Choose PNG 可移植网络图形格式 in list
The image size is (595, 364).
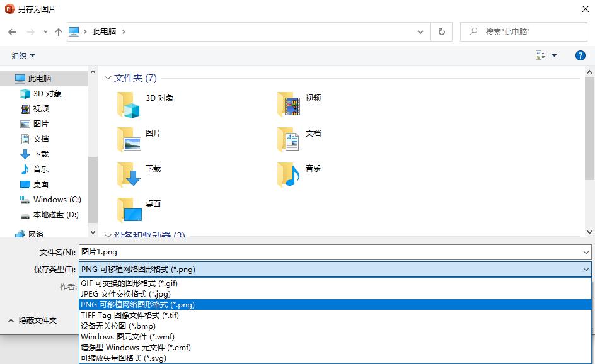(335, 304)
